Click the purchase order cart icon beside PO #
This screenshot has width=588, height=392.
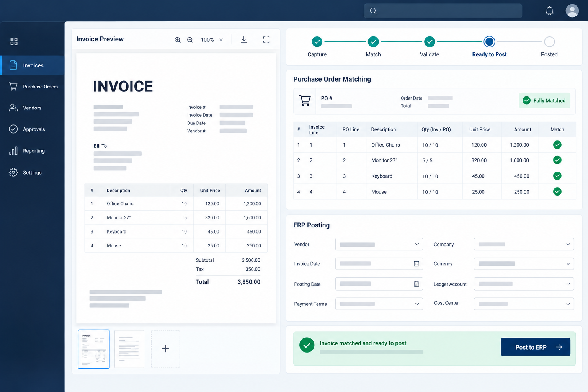point(305,101)
